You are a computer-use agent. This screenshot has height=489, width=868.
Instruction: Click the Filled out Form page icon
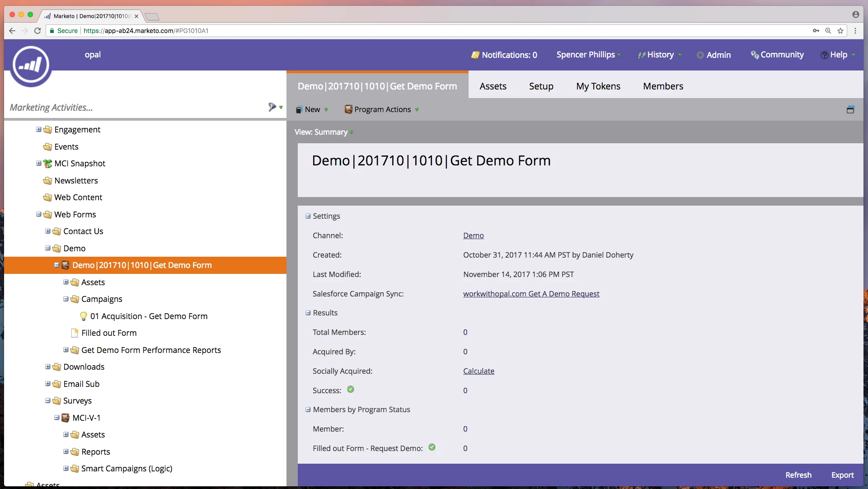pyautogui.click(x=75, y=333)
